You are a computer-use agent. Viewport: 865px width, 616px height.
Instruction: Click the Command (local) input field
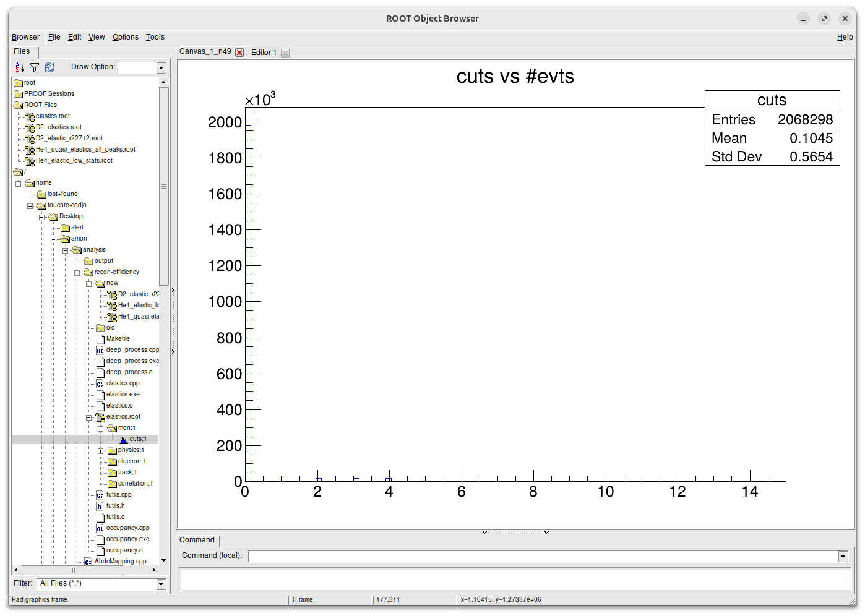543,557
